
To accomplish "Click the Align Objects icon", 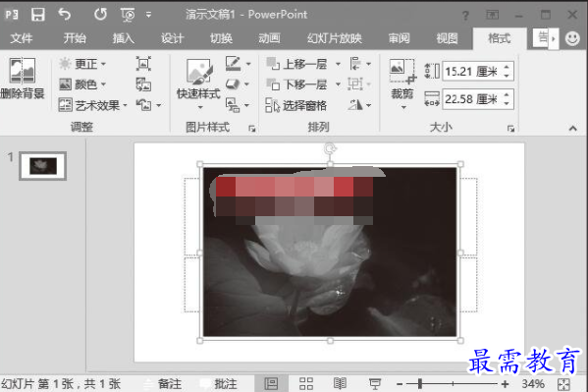I will point(355,64).
